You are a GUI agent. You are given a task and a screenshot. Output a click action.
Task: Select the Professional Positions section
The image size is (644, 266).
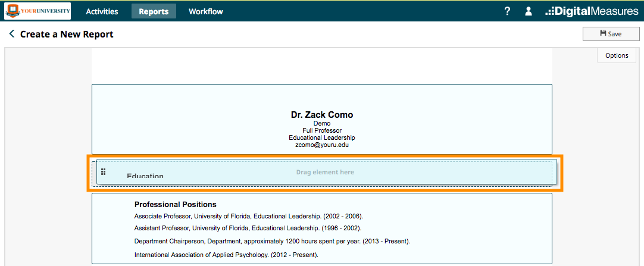tap(321, 229)
